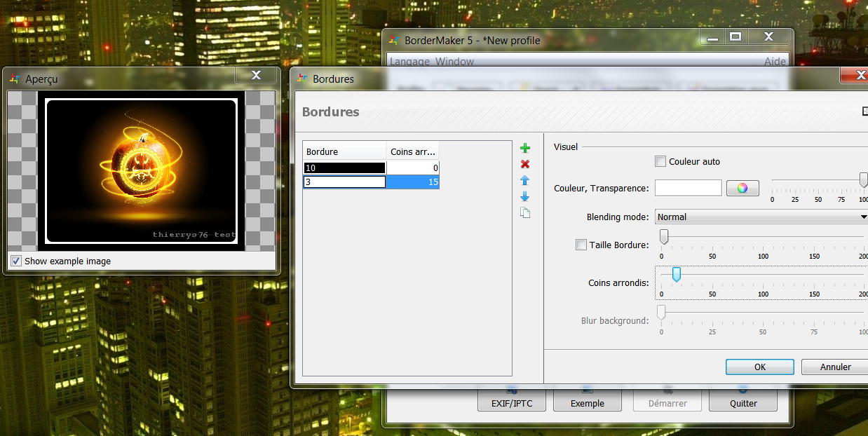
Task: Confirm border settings with OK
Action: point(759,367)
